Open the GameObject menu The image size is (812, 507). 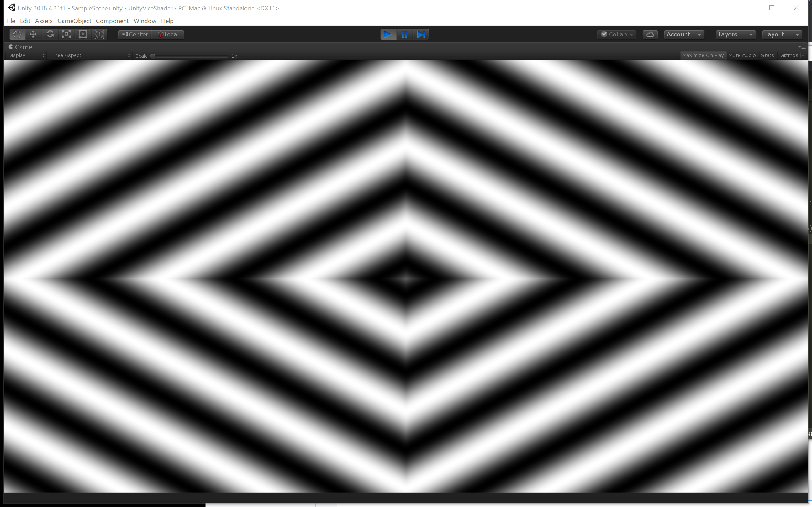[x=74, y=21]
